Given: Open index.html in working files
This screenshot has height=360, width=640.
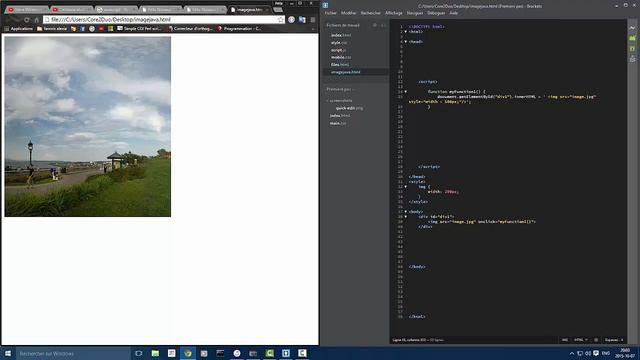Looking at the screenshot, I should (341, 35).
